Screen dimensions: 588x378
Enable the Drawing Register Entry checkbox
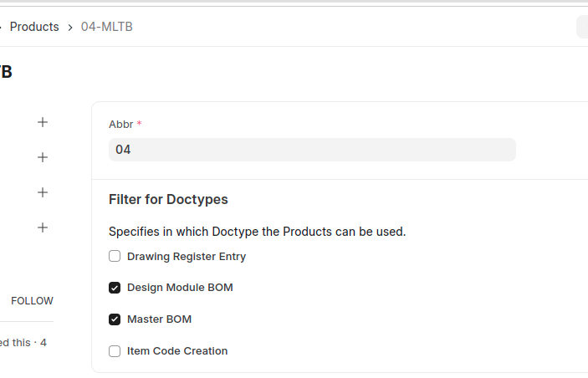pyautogui.click(x=115, y=256)
